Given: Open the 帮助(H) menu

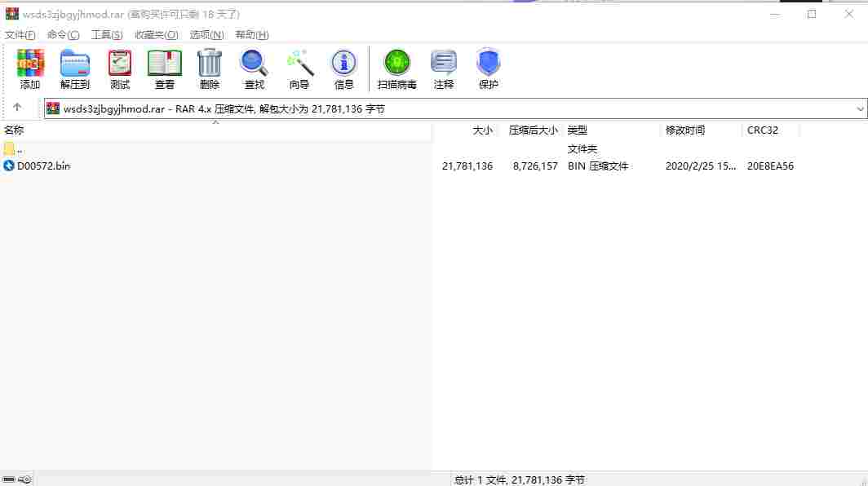Looking at the screenshot, I should tap(252, 35).
